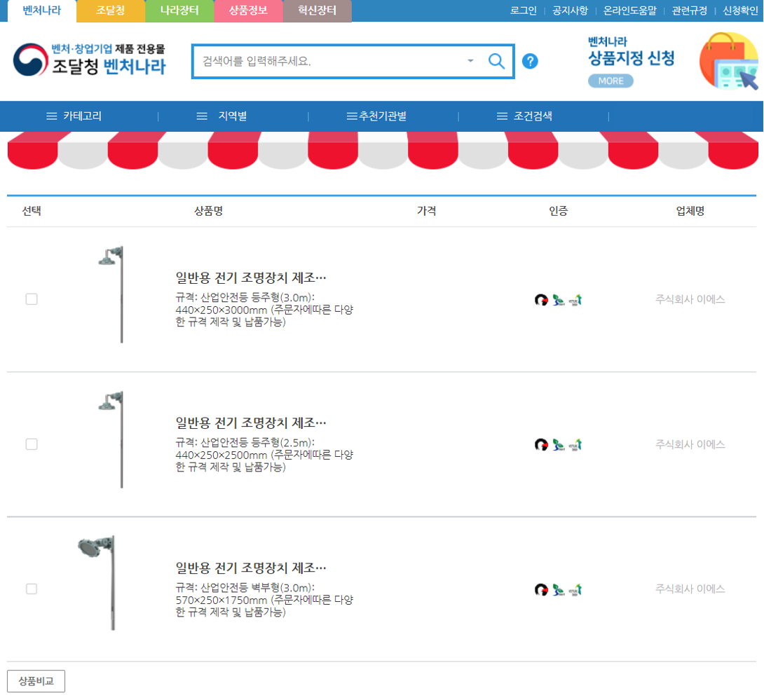Click first certification icon in first product row

click(x=541, y=300)
